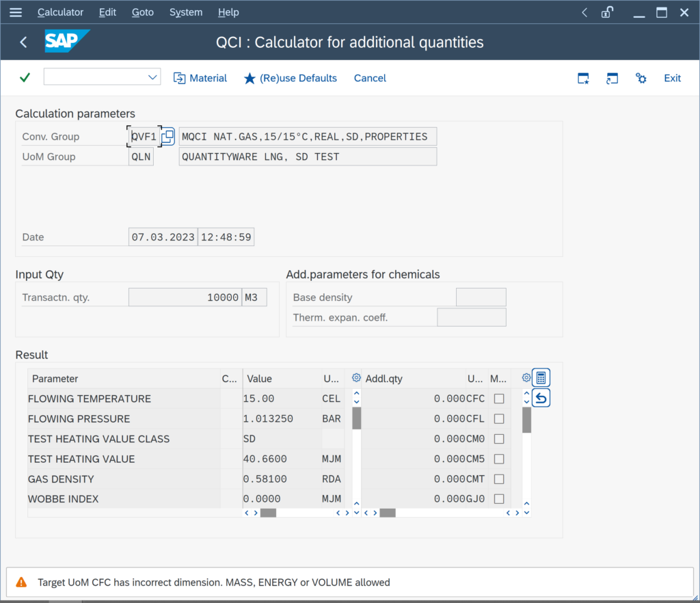Click the SAP logo
This screenshot has width=700, height=603.
tap(67, 41)
